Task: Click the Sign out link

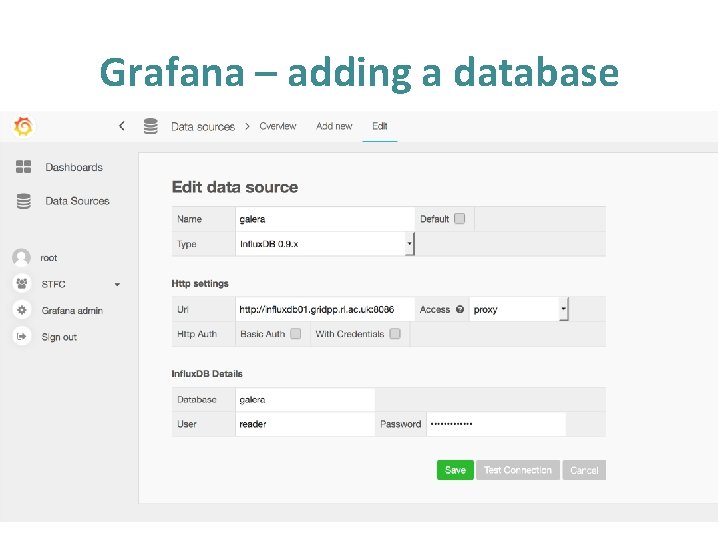Action: point(59,337)
